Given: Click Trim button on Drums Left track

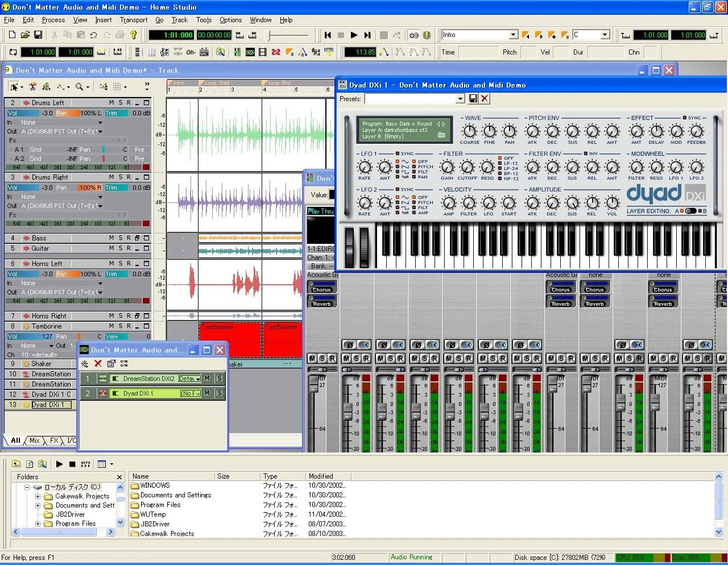Looking at the screenshot, I should (115, 113).
